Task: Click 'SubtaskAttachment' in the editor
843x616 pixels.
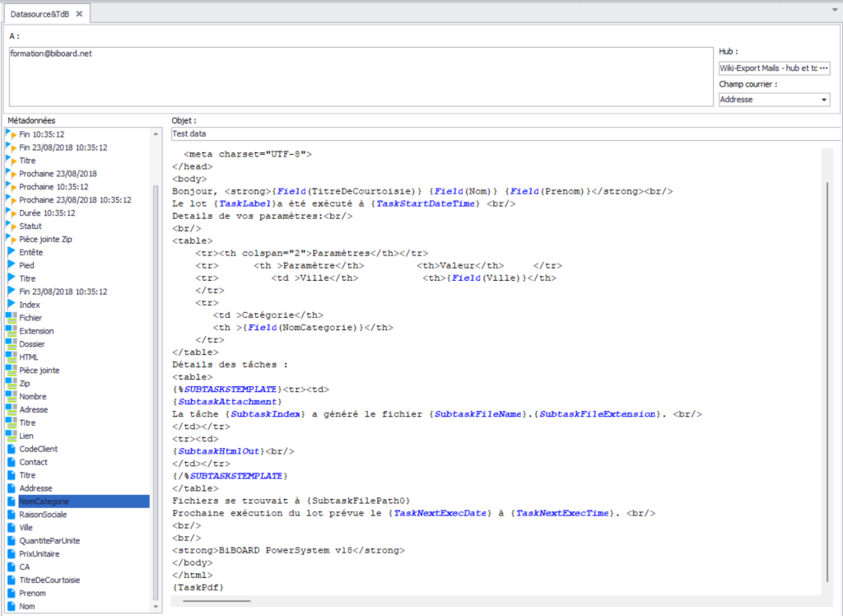Action: [227, 401]
